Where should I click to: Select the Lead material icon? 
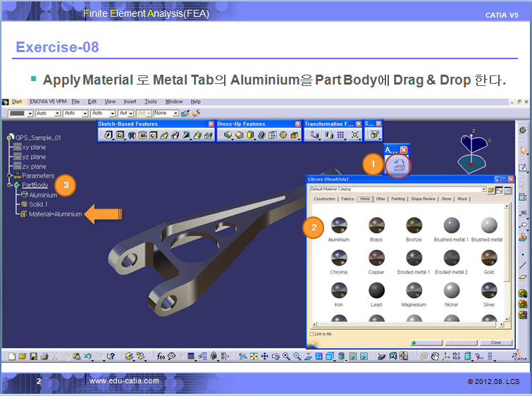pos(376,290)
